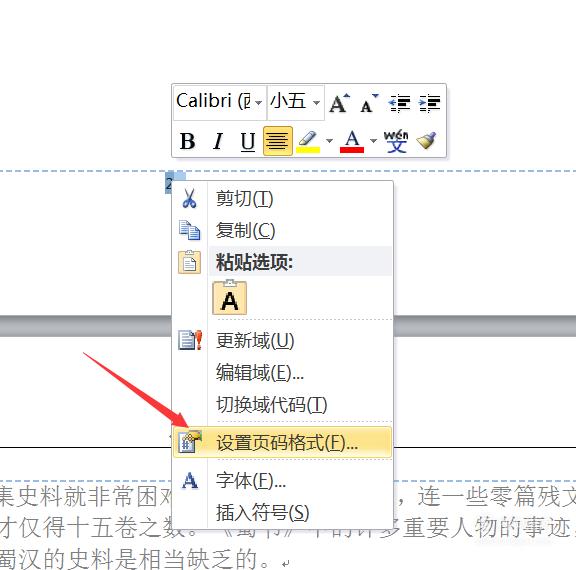Select the Keep Text Only paste option
576x570 pixels.
[x=230, y=298]
